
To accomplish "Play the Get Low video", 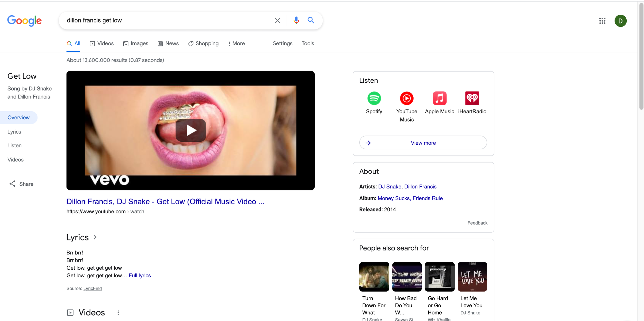I will click(190, 130).
